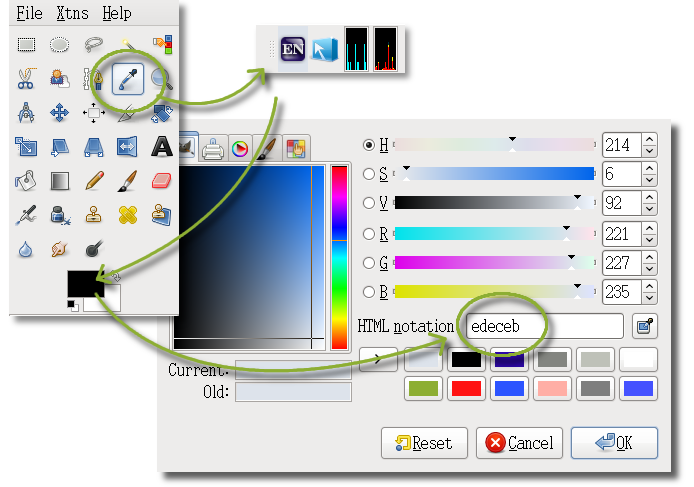The image size is (694, 487).
Task: Click the HTML notation text field
Action: [544, 326]
